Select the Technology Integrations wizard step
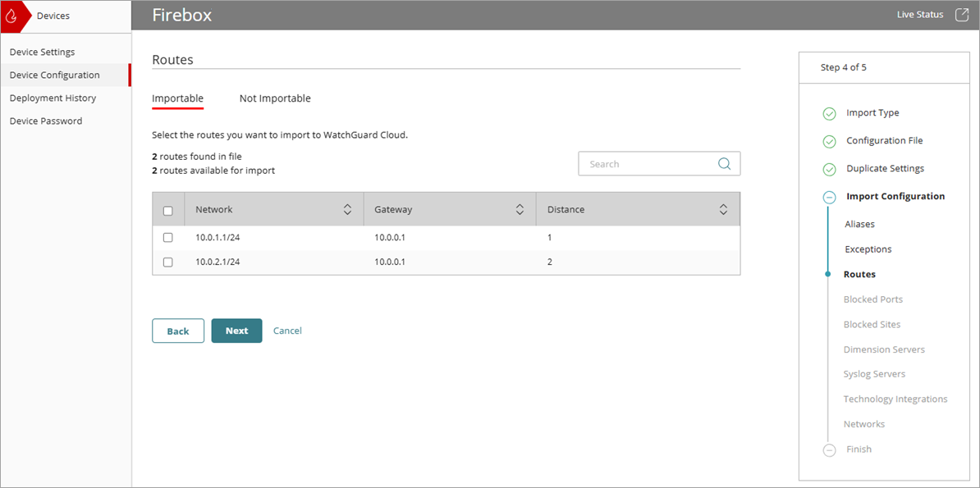 point(895,399)
